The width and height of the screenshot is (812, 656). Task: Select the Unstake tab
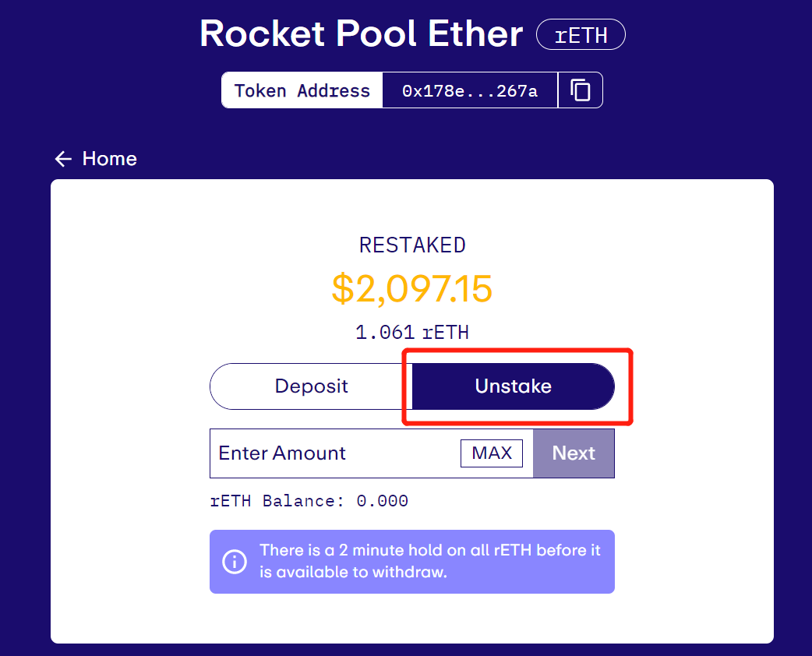[513, 386]
